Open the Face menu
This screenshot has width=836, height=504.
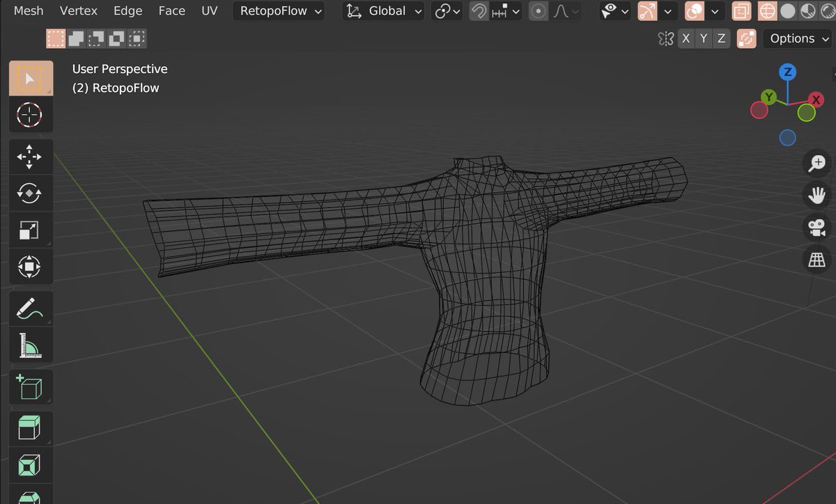171,10
